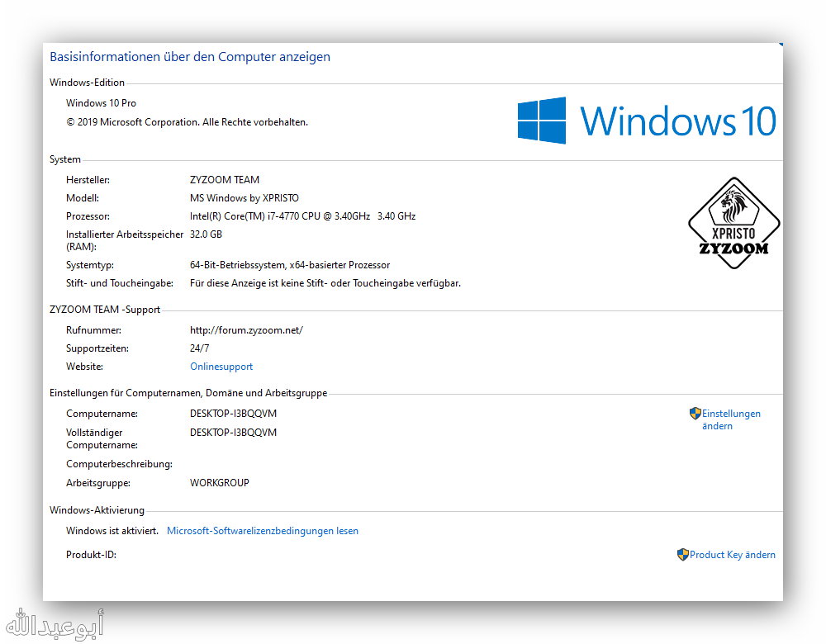826x644 pixels.
Task: Click the Intel Core i7-4770 processor value
Action: pos(302,216)
